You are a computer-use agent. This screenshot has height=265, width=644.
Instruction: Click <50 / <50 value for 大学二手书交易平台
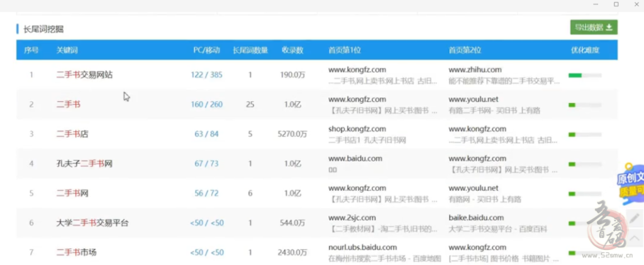[x=206, y=223]
